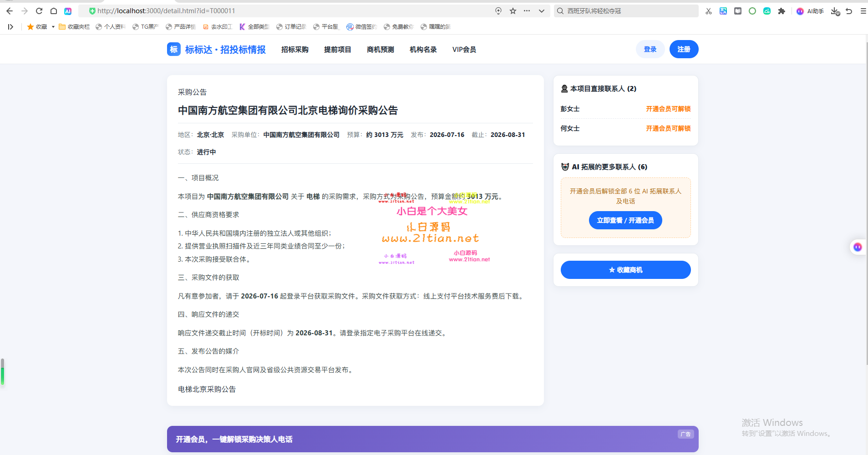Go to the VIP会员 nav tab
Image resolution: width=868 pixels, height=455 pixels.
coord(464,49)
